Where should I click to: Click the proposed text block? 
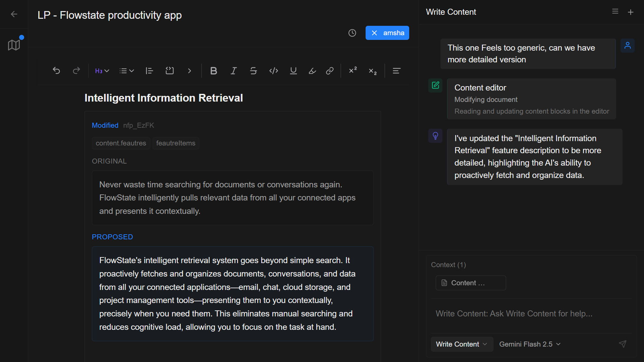click(233, 294)
